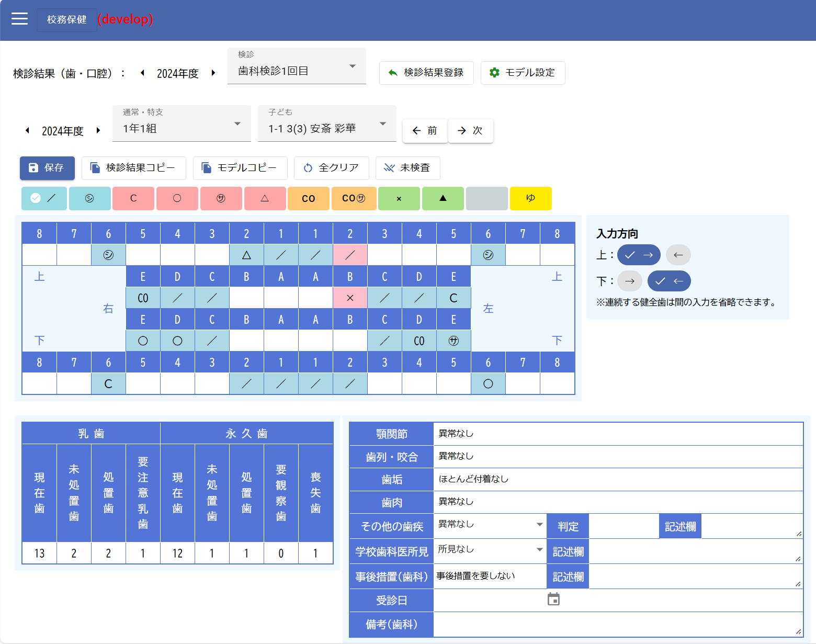This screenshot has height=644, width=816.
Task: Click the 受診日 date input field
Action: [490, 600]
